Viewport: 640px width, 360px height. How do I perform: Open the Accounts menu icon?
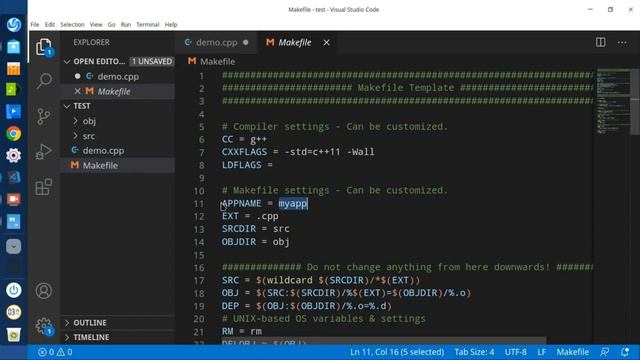pos(44,291)
